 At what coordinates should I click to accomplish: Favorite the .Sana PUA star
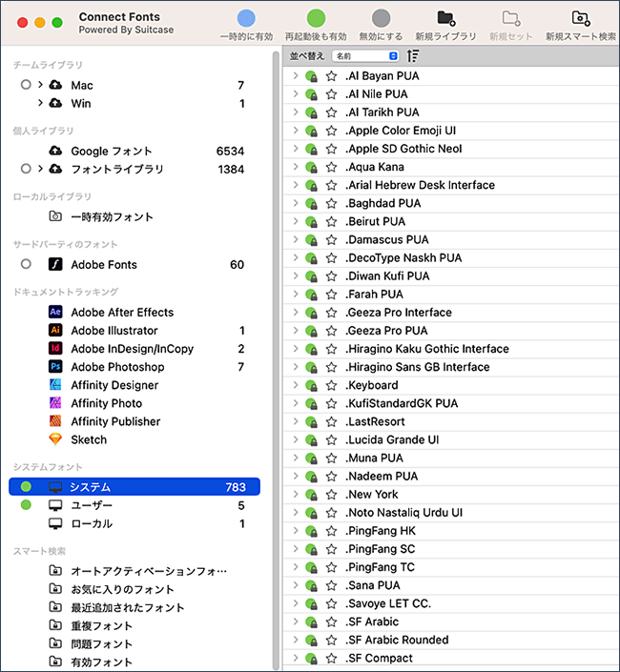331,585
